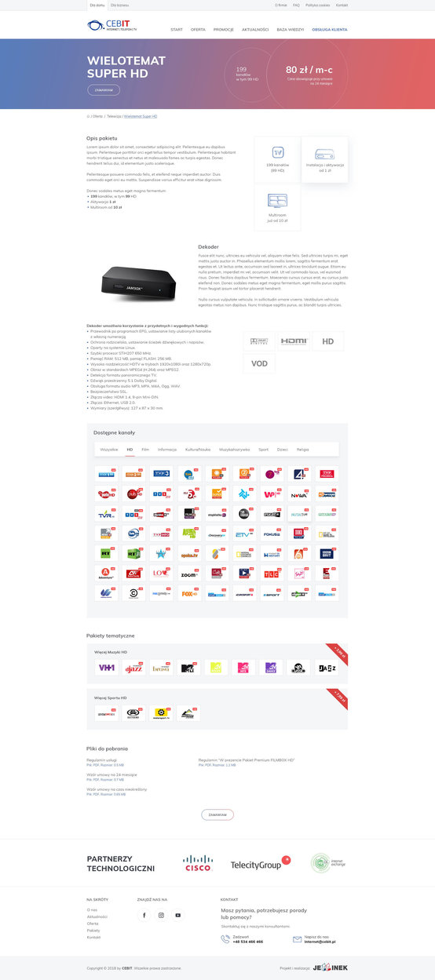
Task: Switch to the Wszystkie channels tab
Action: 109,450
